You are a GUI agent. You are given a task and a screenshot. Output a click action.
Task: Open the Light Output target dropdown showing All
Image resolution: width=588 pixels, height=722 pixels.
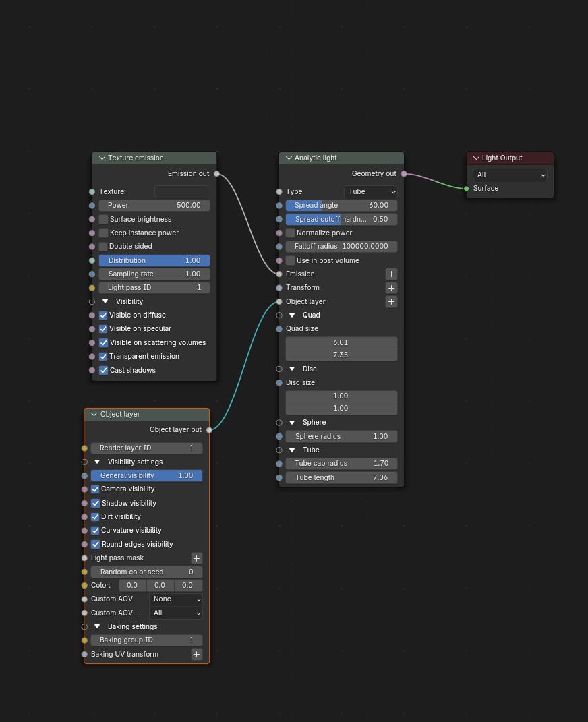click(x=510, y=175)
